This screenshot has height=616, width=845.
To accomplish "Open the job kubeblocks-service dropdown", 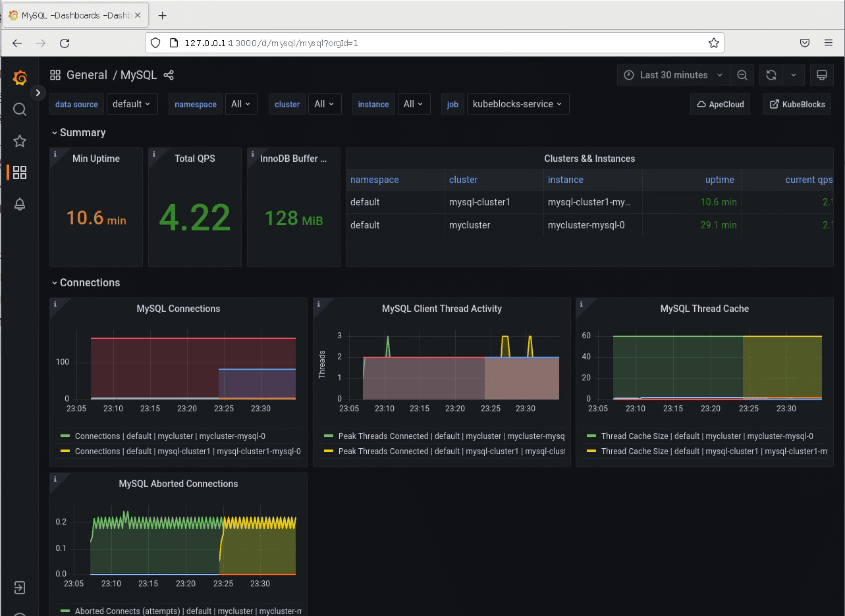I will point(518,104).
